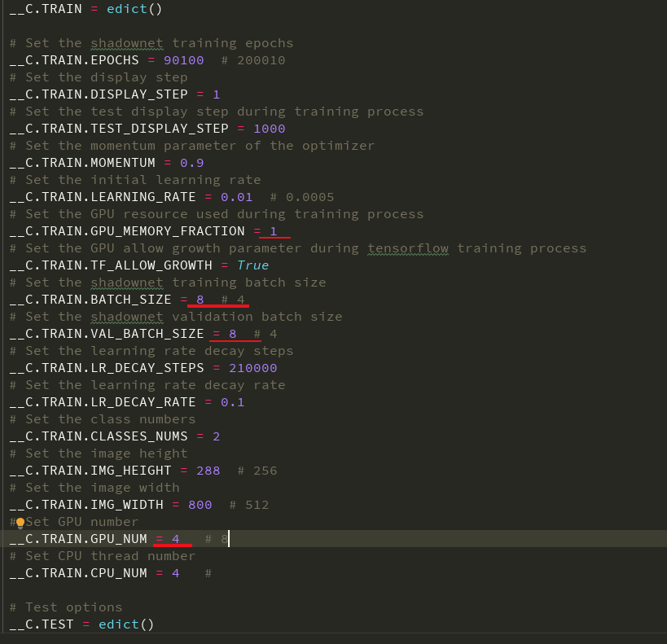Click the True value of TF_ALLOW_GROWTH
667x644 pixels.
point(252,265)
